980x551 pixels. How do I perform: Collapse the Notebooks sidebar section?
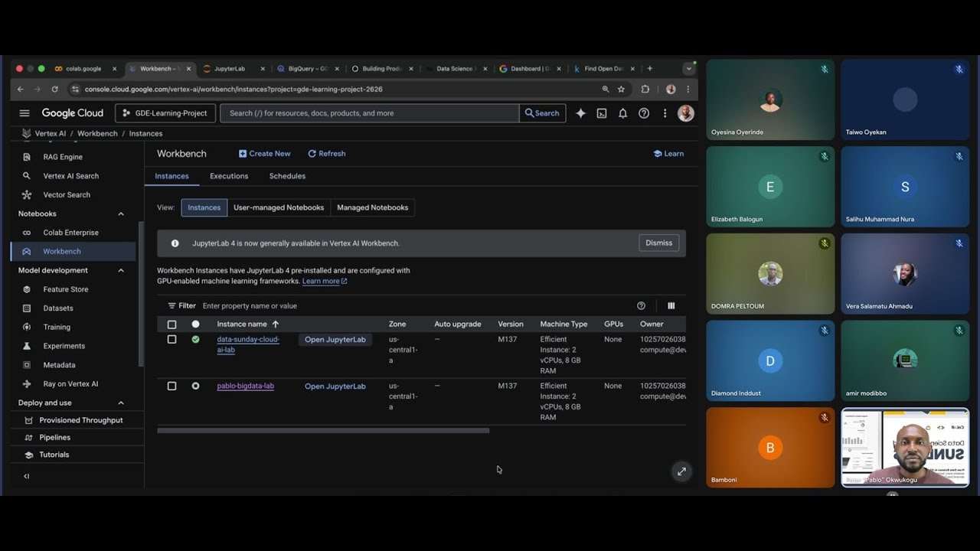point(121,214)
